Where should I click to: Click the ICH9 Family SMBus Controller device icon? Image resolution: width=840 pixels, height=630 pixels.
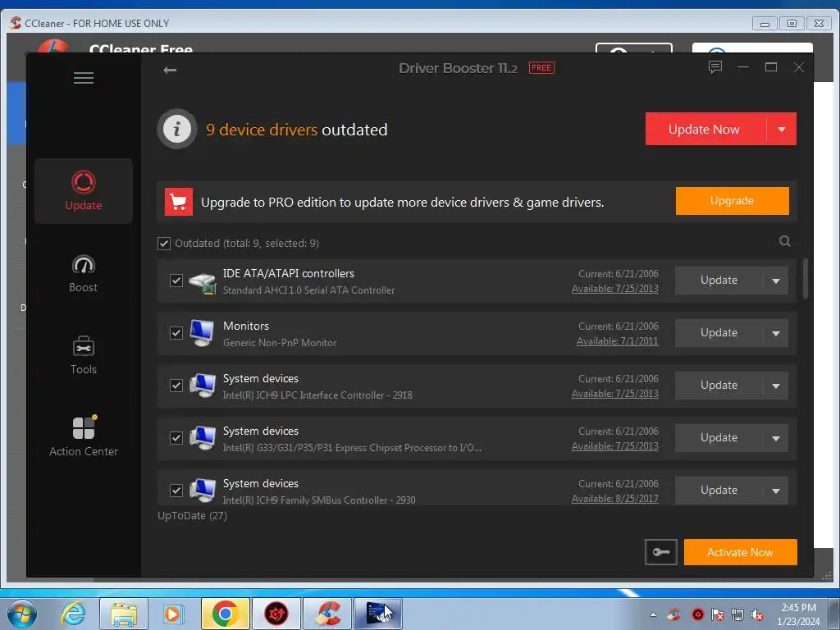[x=202, y=491]
